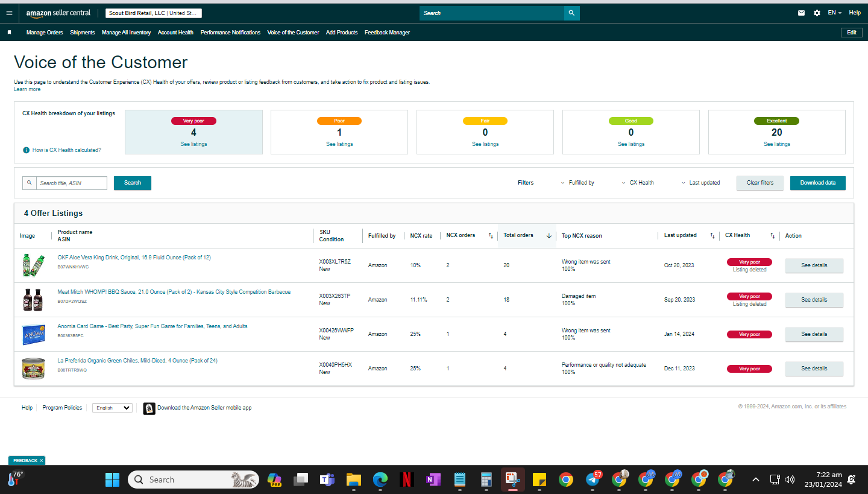The image size is (868, 494).
Task: Open Netflix from the taskbar
Action: click(x=406, y=480)
